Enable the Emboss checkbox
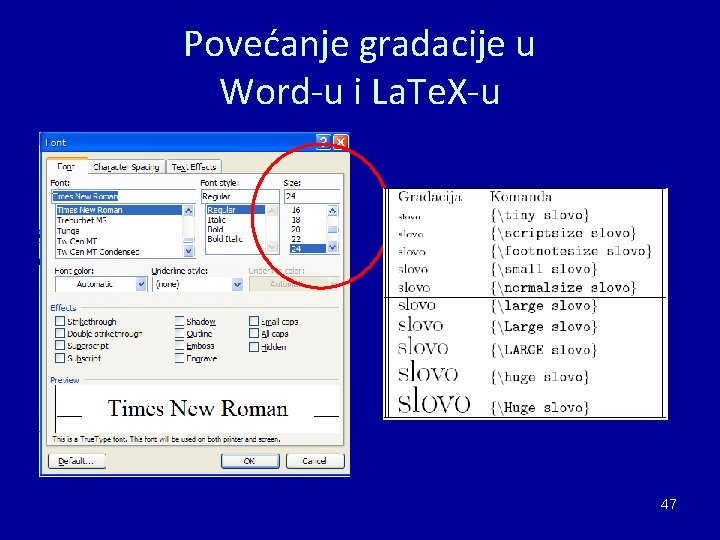 pos(180,346)
